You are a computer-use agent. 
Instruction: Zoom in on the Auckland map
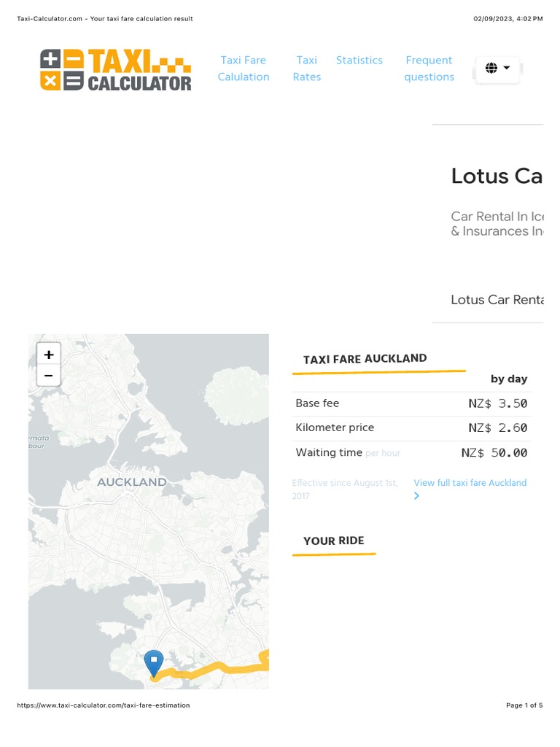[49, 355]
